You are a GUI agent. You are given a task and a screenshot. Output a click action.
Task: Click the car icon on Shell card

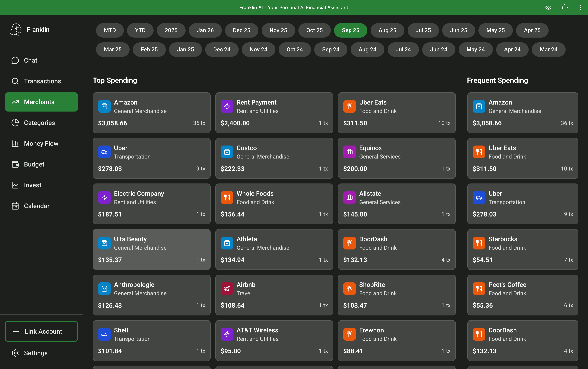pos(104,334)
